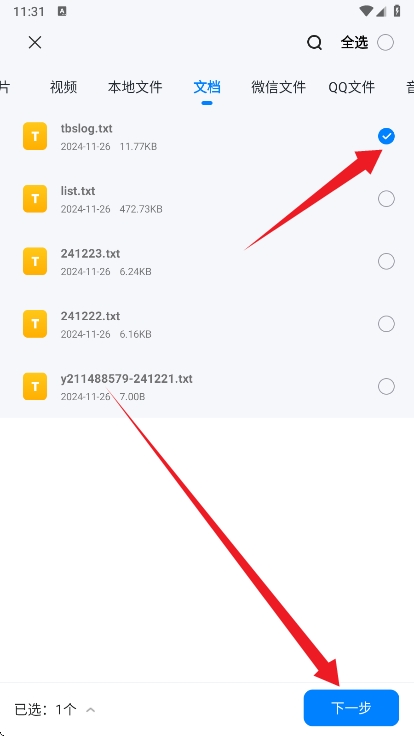Tap the y211488579-241221.txt file icon
The width and height of the screenshot is (414, 736).
(x=35, y=386)
